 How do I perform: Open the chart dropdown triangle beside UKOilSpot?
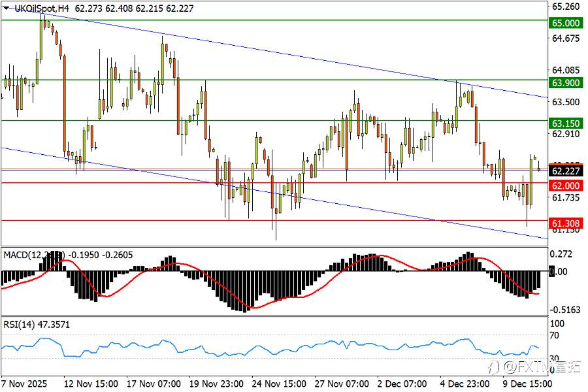(7, 8)
